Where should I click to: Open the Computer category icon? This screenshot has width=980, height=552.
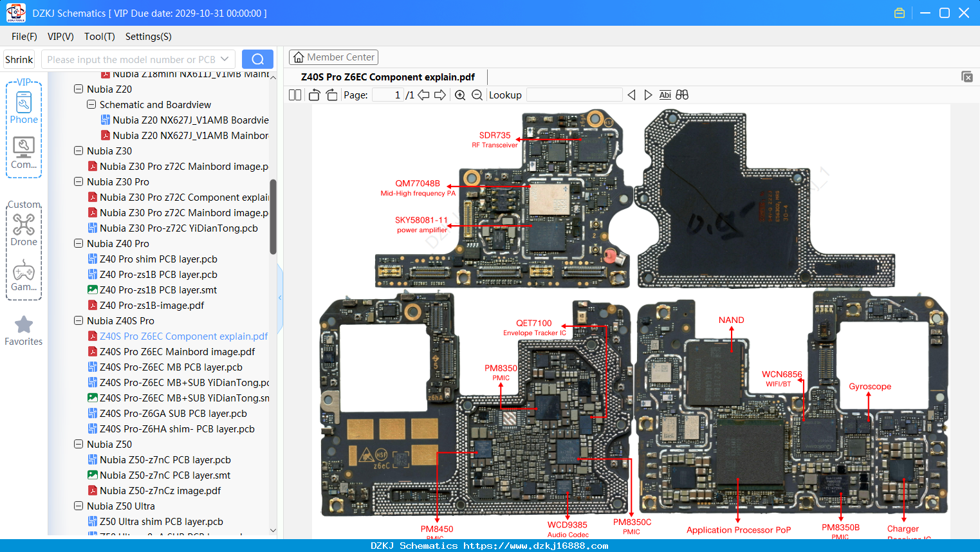coord(24,152)
